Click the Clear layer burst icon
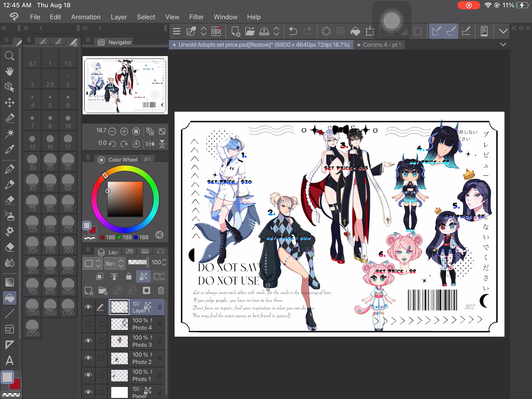Image resolution: width=532 pixels, height=399 pixels. [x=326, y=31]
